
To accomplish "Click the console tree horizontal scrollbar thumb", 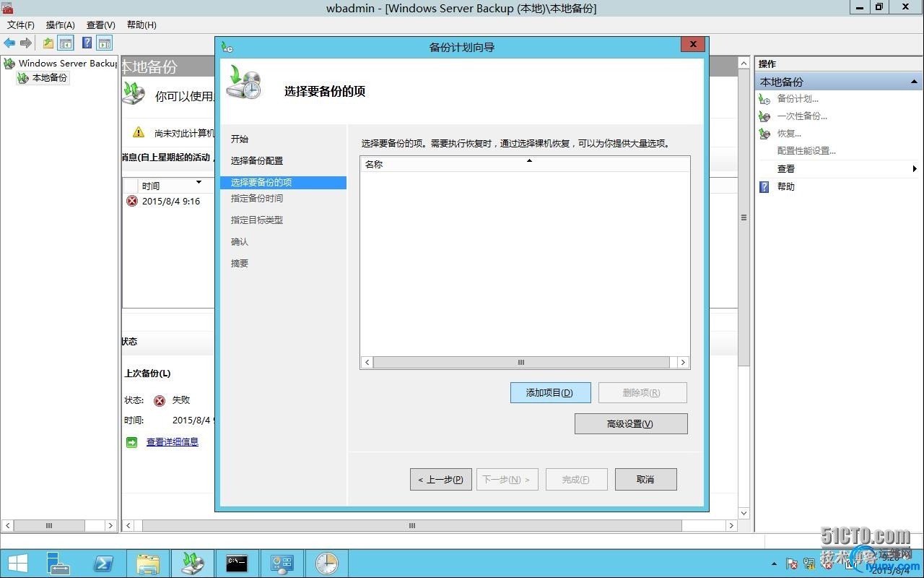I will pyautogui.click(x=49, y=526).
